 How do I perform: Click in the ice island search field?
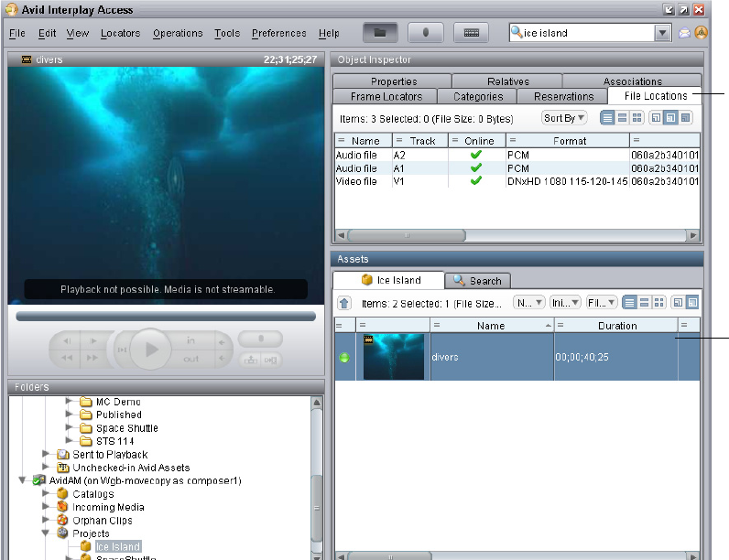(x=588, y=33)
